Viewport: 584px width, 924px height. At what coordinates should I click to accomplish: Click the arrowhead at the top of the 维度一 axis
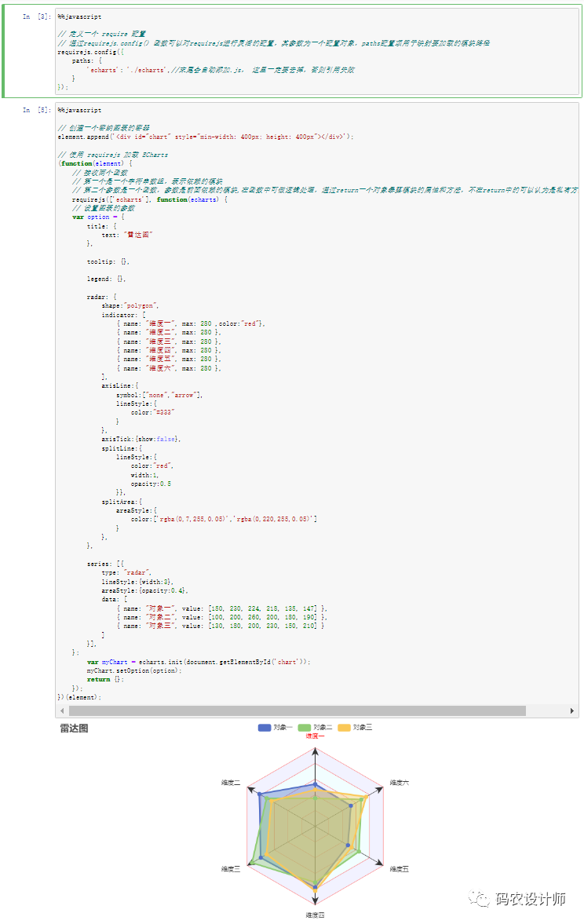(x=315, y=752)
